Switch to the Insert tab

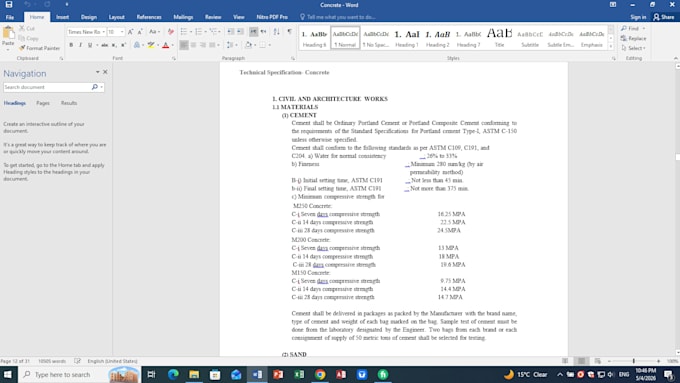click(62, 17)
